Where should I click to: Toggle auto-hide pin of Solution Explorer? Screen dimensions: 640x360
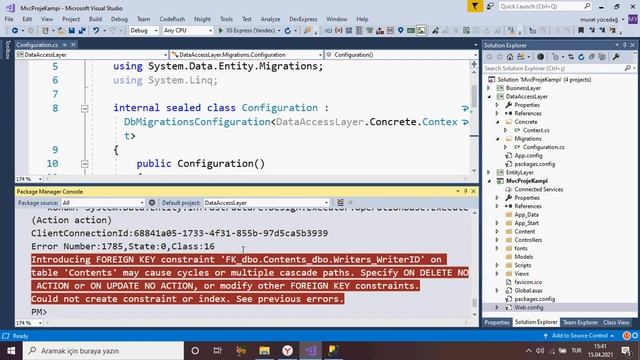tap(624, 45)
